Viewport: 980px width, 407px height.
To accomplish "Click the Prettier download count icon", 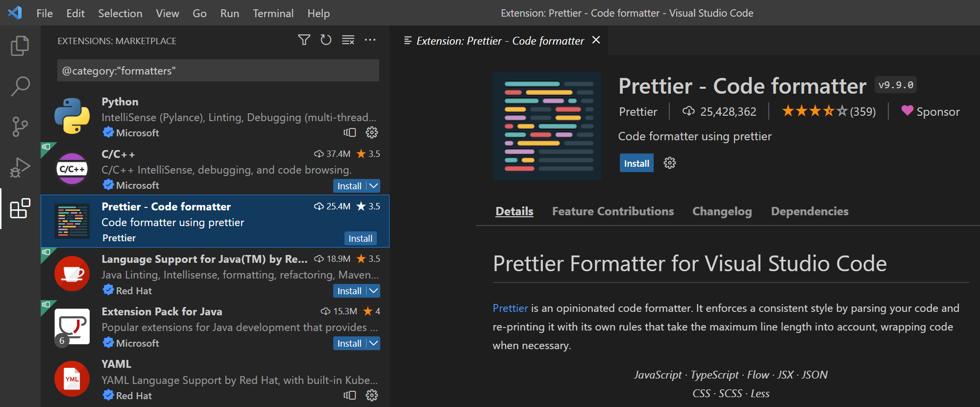I will (688, 111).
